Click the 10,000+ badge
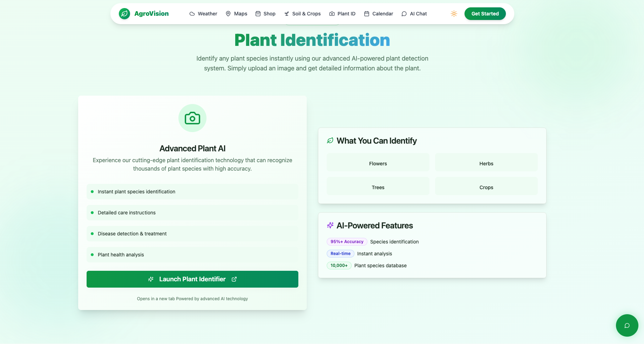This screenshot has width=644, height=344. (339, 266)
